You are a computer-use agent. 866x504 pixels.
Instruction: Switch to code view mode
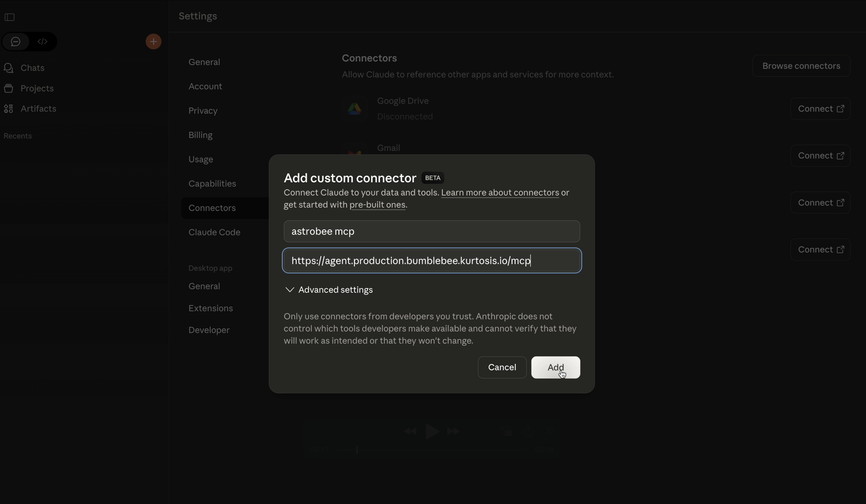click(x=43, y=41)
